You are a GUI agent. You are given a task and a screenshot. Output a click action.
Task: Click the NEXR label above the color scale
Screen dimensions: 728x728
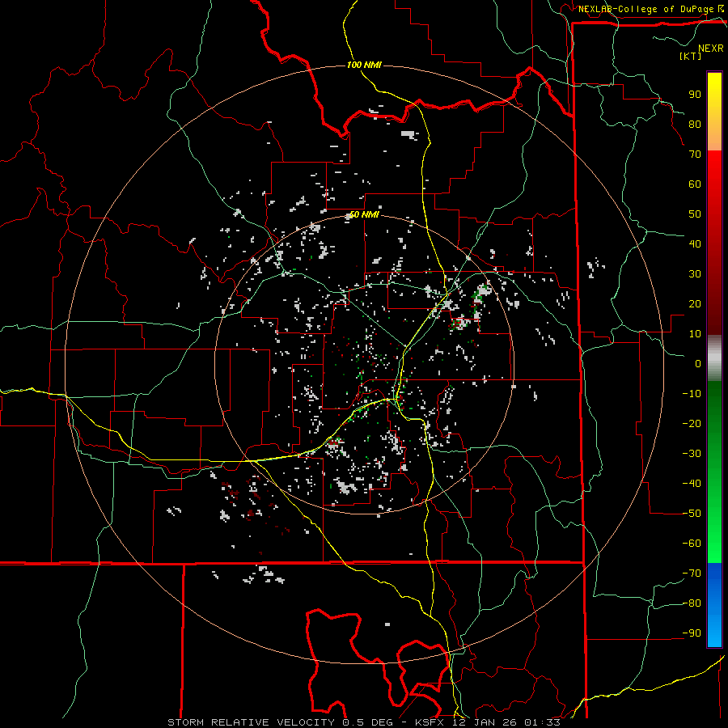710,49
